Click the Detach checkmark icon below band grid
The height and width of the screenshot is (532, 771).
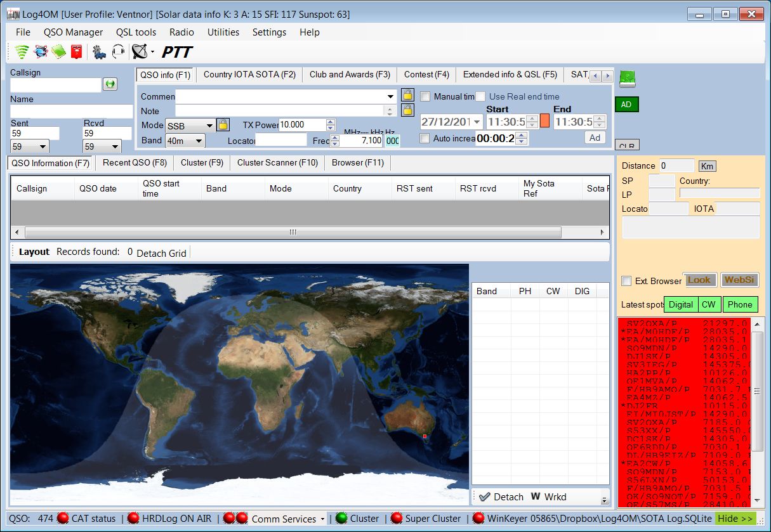pyautogui.click(x=485, y=497)
